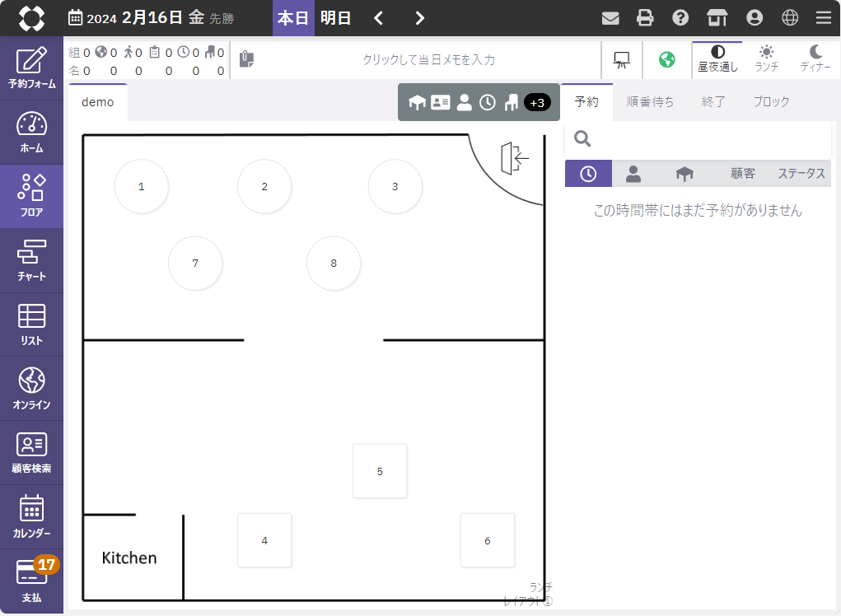
Task: Click the store shop icon in header
Action: click(x=717, y=18)
